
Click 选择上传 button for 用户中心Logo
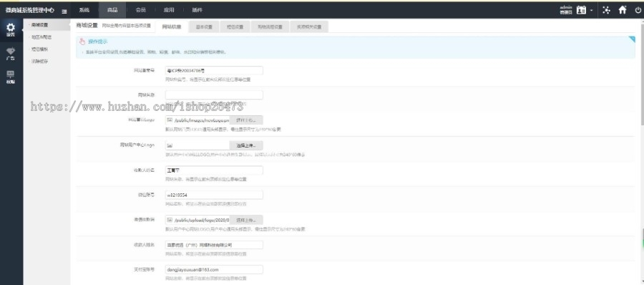click(246, 145)
